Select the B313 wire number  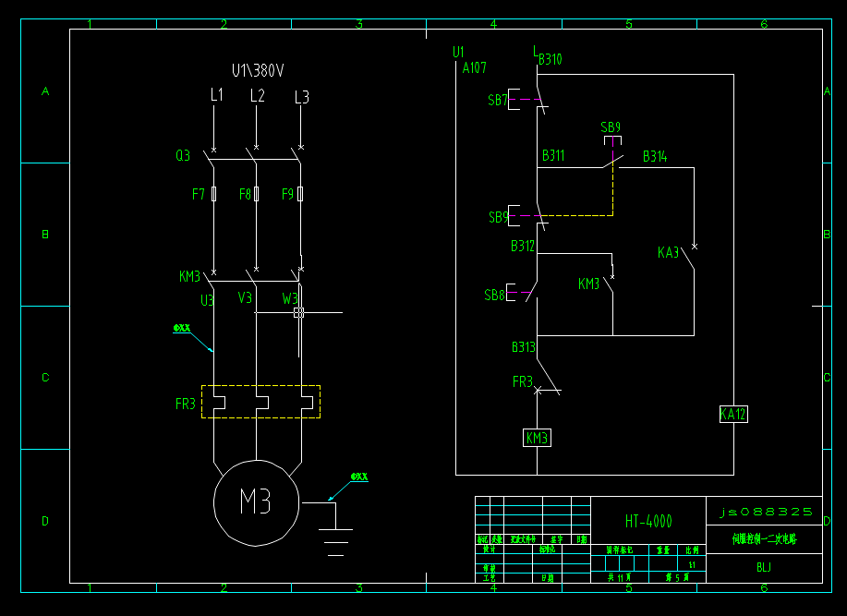tap(524, 346)
